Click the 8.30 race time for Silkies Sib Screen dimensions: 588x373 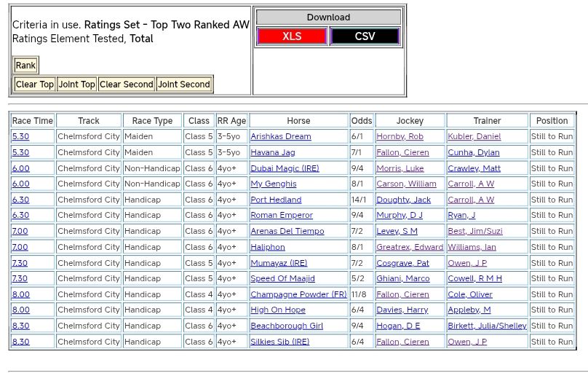click(x=20, y=342)
